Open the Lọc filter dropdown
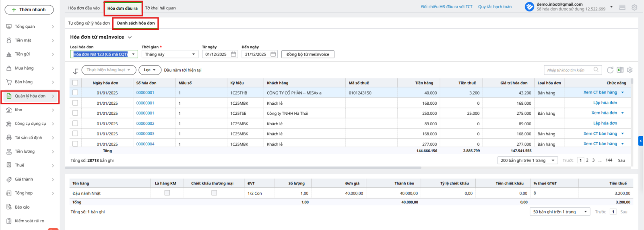This screenshot has width=644, height=230. [x=150, y=70]
